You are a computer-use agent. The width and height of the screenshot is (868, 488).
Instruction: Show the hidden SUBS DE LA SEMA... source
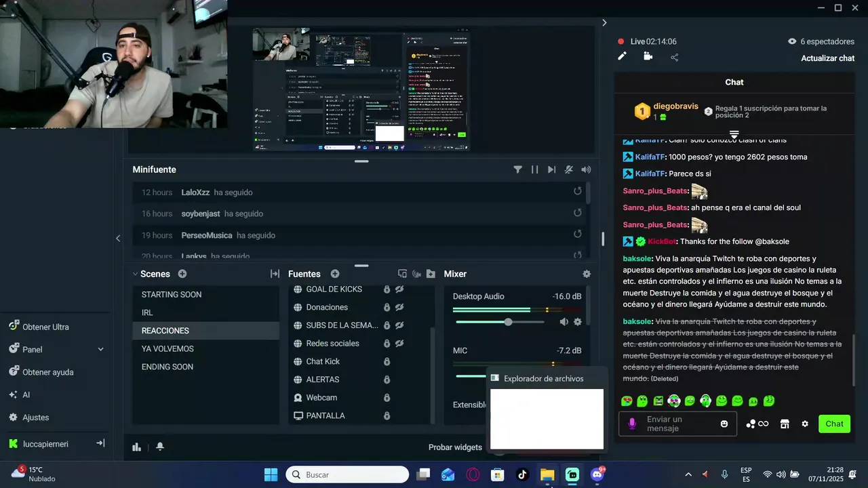coord(399,325)
